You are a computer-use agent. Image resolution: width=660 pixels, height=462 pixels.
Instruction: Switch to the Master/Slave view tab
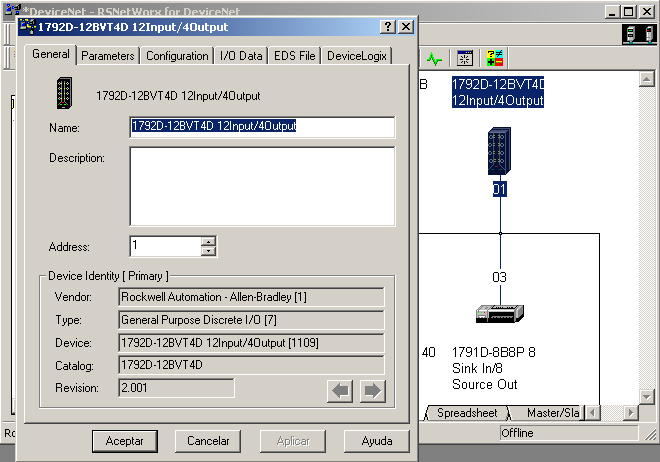pyautogui.click(x=553, y=413)
